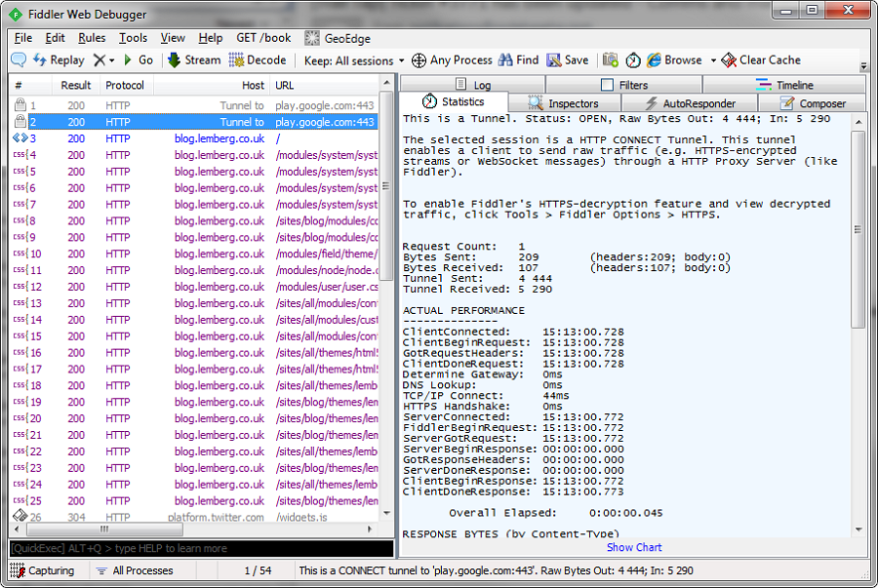This screenshot has height=588, width=878.
Task: Open the Keep: All sessions dropdown
Action: click(354, 60)
